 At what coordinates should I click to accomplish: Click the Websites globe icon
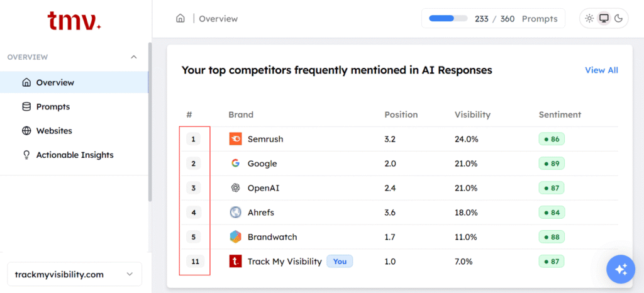pos(26,131)
